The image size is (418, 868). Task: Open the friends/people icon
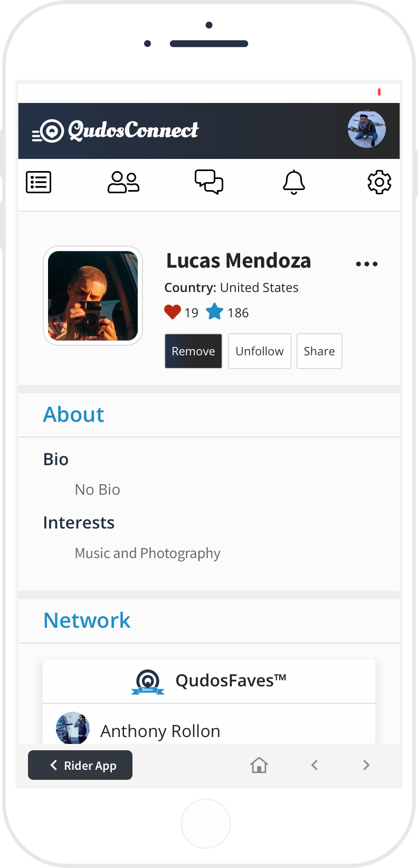tap(123, 183)
